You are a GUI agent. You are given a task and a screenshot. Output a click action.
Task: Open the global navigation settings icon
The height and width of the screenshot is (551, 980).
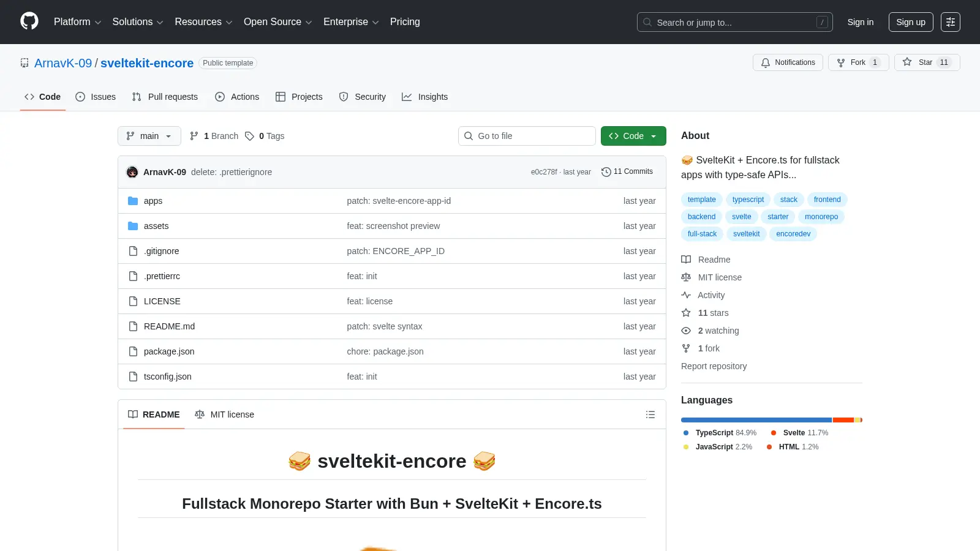[951, 22]
